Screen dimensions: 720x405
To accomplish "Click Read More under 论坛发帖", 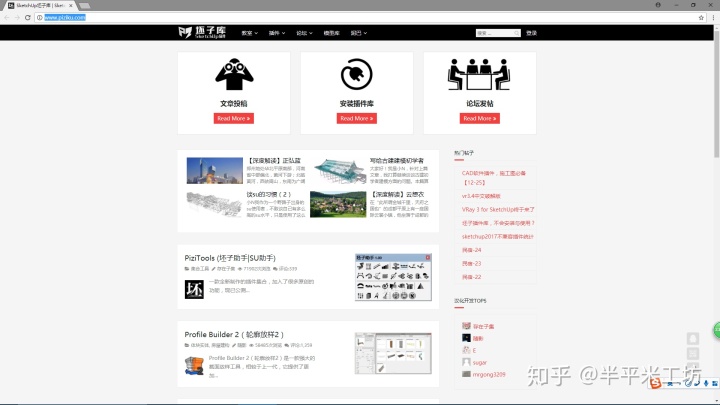I will (x=480, y=118).
